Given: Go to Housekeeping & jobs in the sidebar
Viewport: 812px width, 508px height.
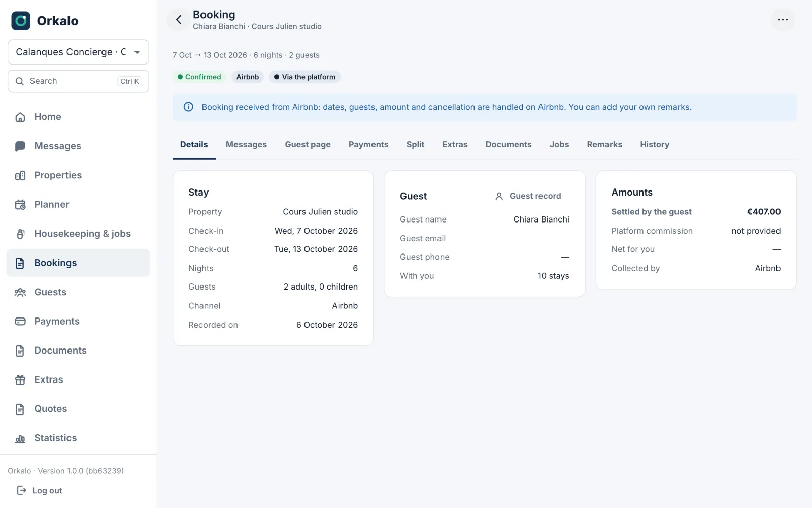Looking at the screenshot, I should (x=78, y=234).
